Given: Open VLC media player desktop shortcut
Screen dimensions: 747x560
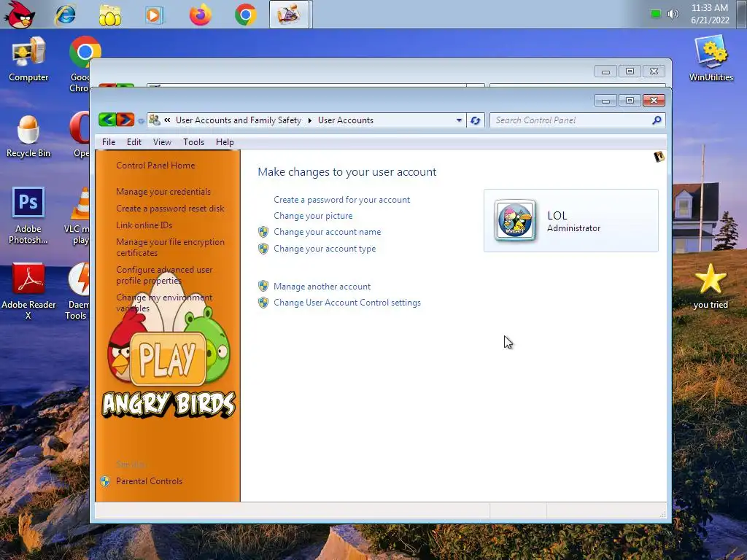Looking at the screenshot, I should [77, 216].
